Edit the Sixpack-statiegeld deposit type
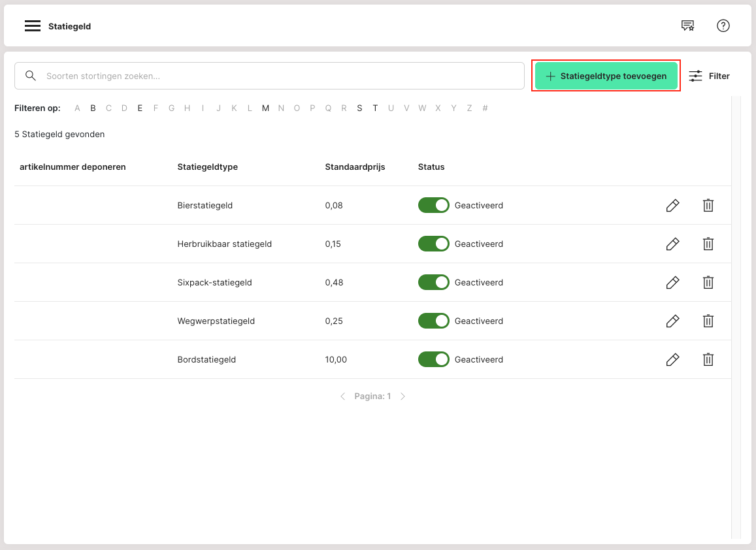This screenshot has height=550, width=756. [672, 283]
